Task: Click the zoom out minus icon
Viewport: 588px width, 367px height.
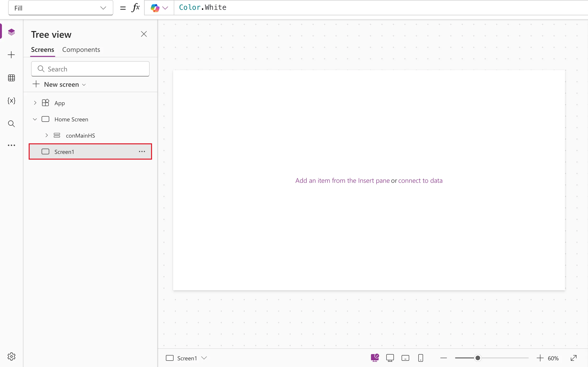Action: [x=444, y=358]
